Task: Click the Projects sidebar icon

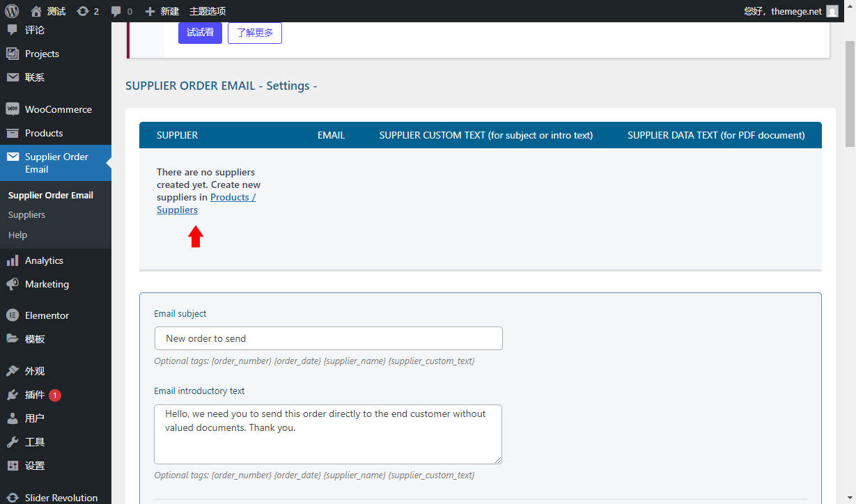Action: pyautogui.click(x=12, y=54)
